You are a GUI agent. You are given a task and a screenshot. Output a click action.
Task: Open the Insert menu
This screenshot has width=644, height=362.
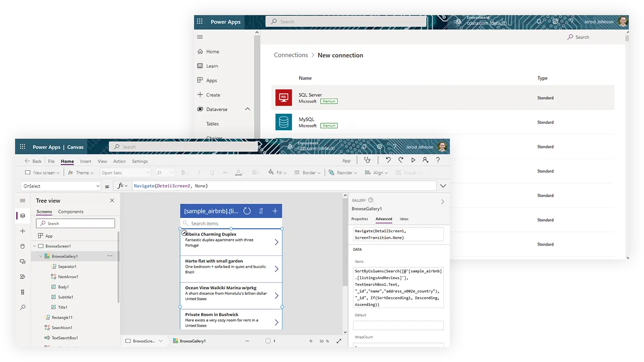85,161
